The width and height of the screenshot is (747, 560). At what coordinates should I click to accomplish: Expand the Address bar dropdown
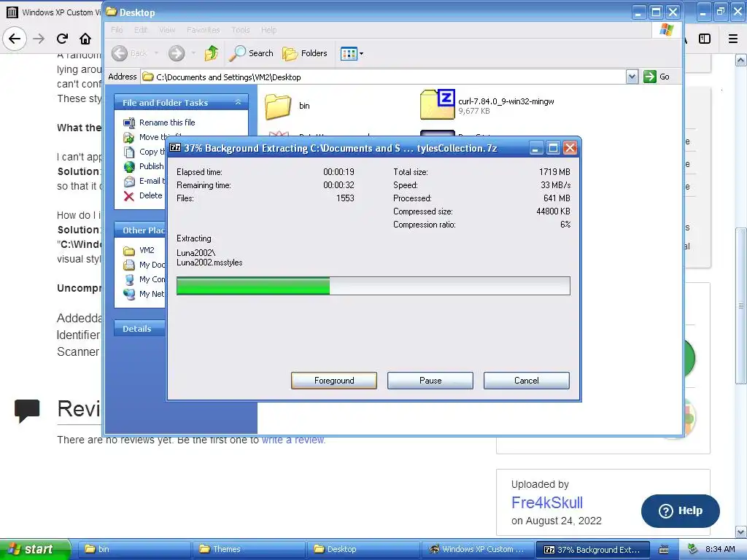pos(632,77)
